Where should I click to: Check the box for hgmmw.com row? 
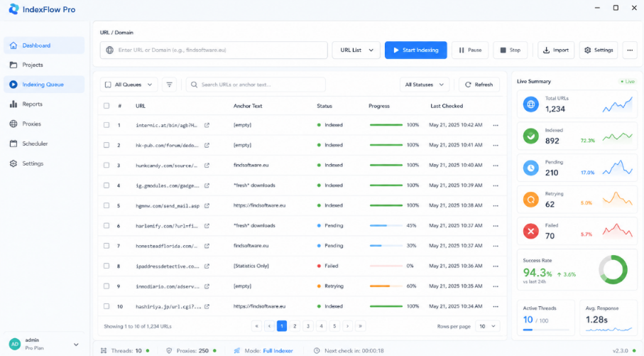pos(107,205)
